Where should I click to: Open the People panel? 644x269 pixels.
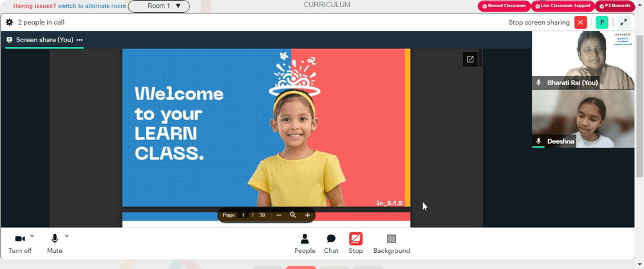305,243
